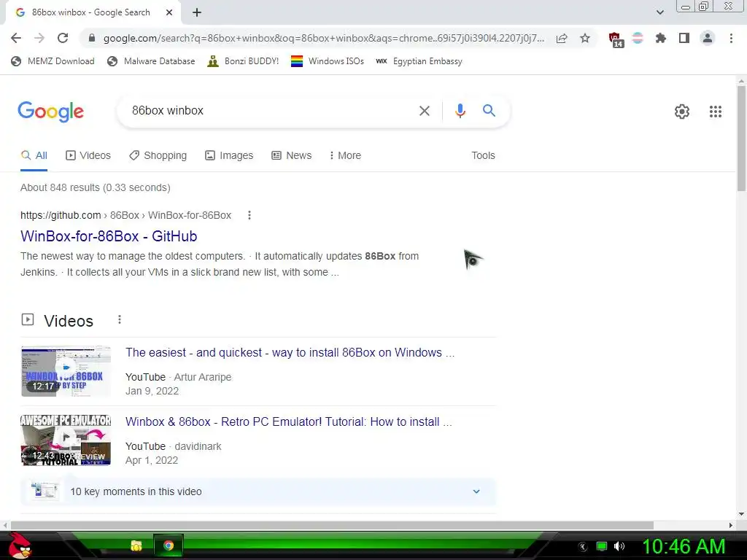Open options next to Videos heading
Viewport: 747px width, 560px height.
[120, 319]
